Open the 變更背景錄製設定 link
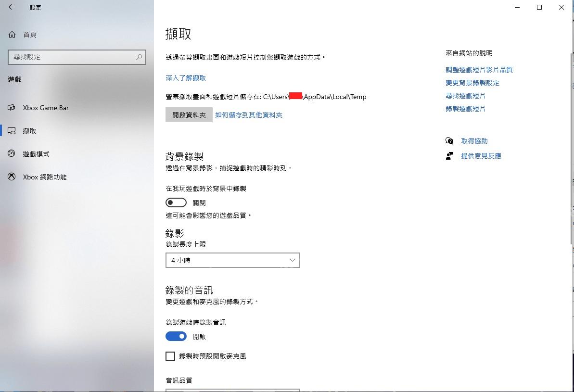This screenshot has width=574, height=392. (472, 83)
